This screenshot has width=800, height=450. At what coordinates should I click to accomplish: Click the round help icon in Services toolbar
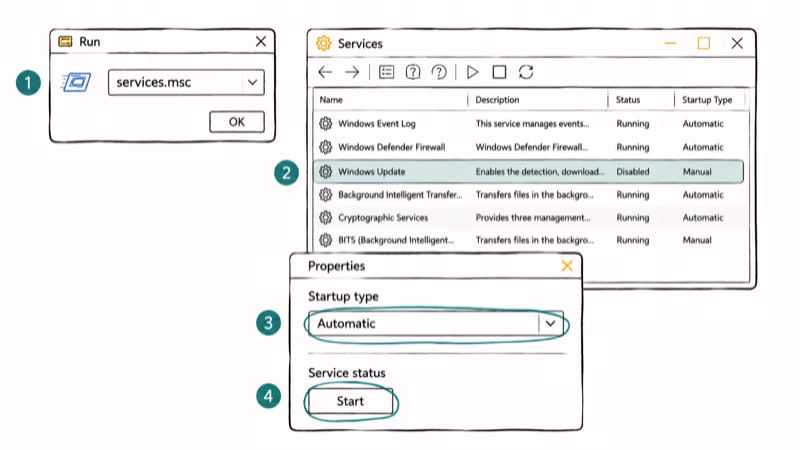[439, 72]
